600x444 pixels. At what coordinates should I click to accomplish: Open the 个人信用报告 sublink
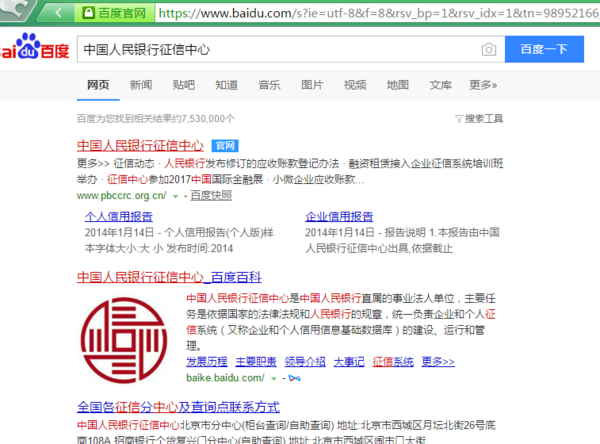point(119,217)
